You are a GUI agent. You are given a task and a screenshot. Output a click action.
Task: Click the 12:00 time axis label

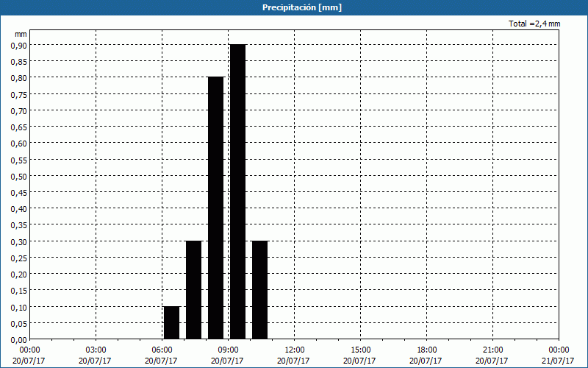[295, 350]
